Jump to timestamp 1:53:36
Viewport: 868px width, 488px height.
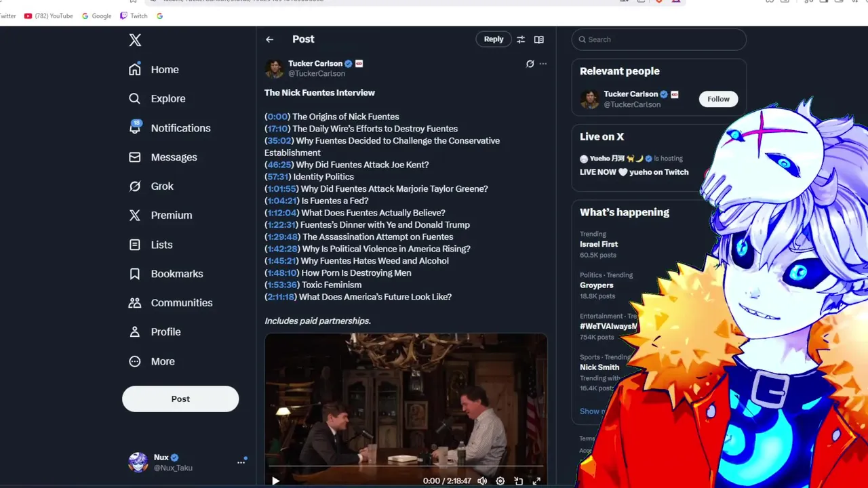tap(283, 285)
